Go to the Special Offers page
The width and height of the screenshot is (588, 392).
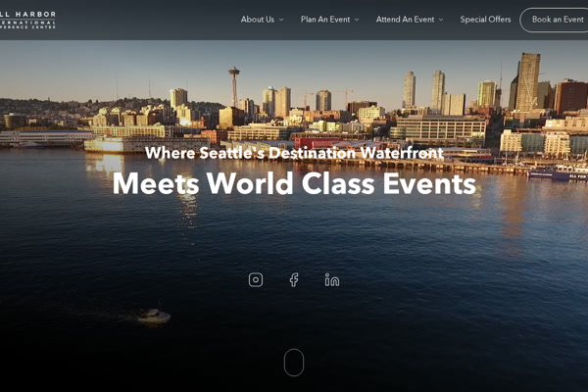coord(485,20)
